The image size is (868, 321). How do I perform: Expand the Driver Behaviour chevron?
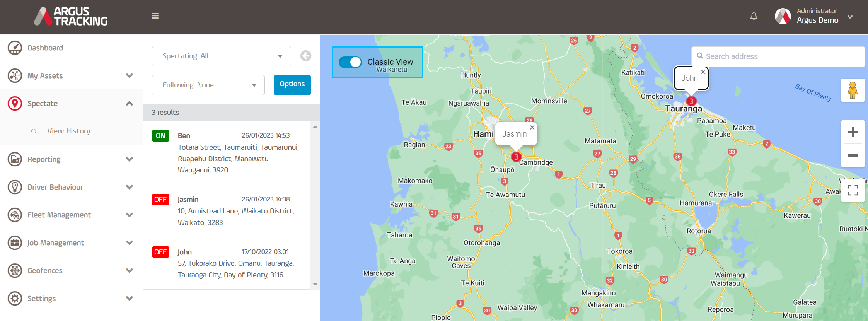coord(130,187)
